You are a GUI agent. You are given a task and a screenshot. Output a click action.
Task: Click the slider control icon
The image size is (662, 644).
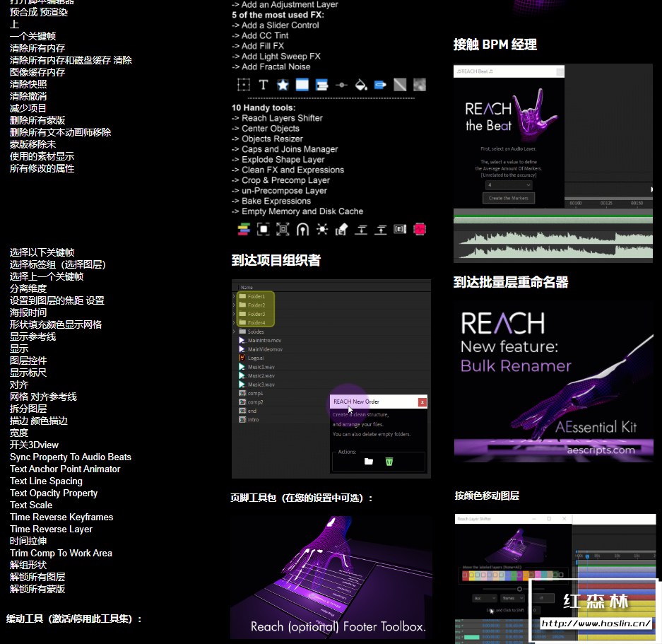tap(341, 85)
